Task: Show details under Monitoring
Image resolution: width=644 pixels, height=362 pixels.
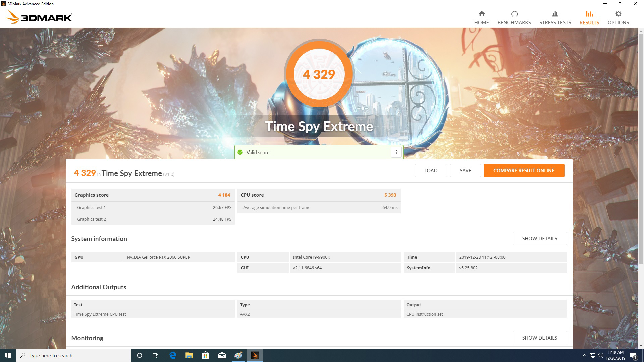Action: pos(539,338)
